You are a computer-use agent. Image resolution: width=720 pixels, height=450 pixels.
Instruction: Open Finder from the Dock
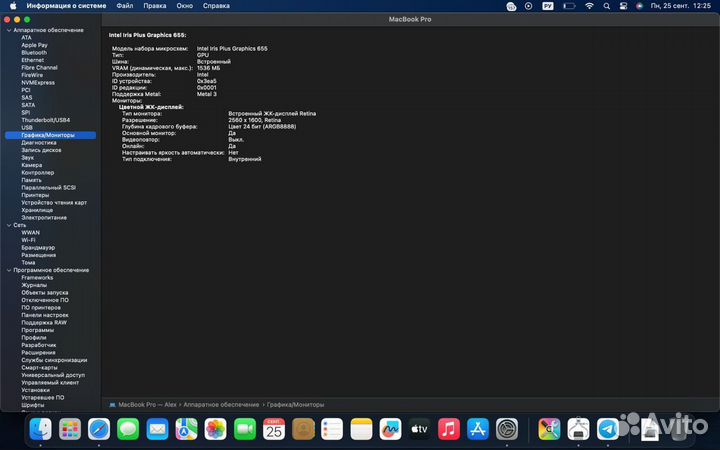click(x=40, y=429)
